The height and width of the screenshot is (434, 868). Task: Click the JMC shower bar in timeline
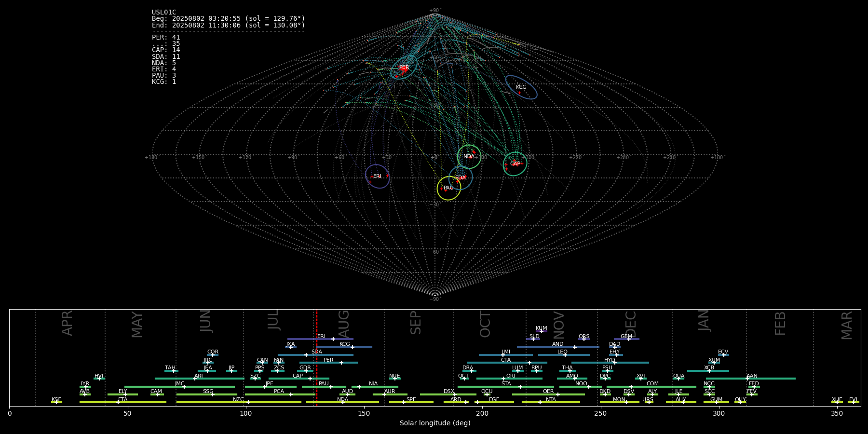coord(180,386)
